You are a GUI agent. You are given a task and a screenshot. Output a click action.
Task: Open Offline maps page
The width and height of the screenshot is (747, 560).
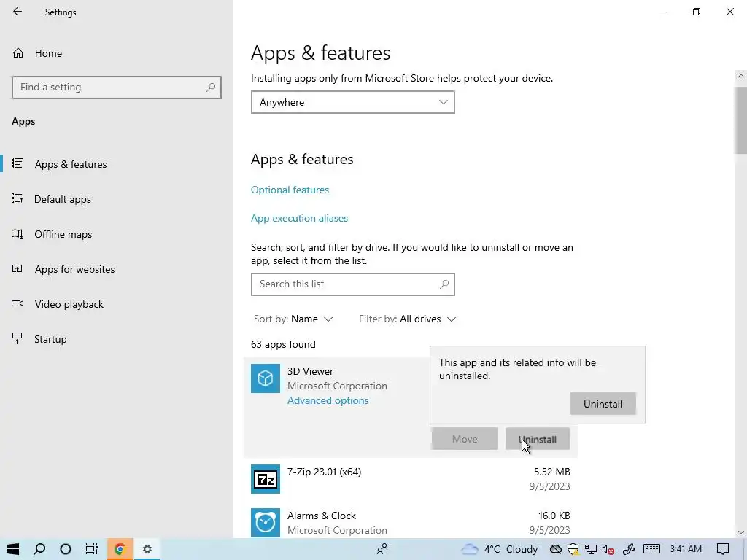click(63, 234)
